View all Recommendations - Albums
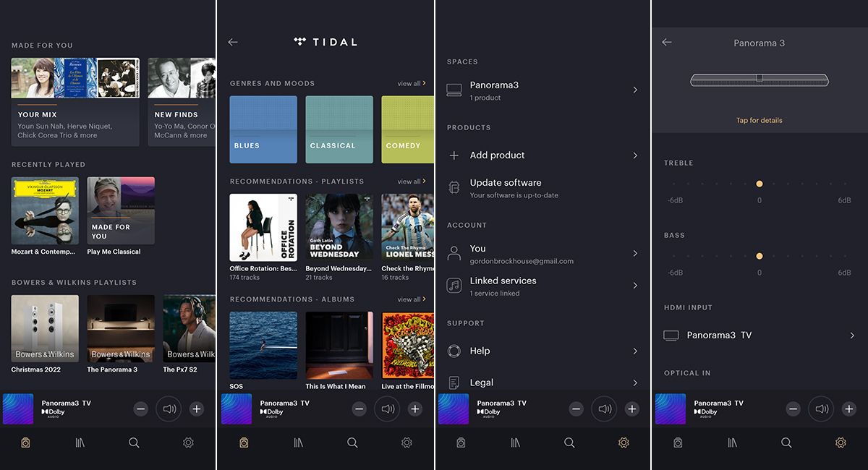Screen dimensions: 868x470 pos(412,299)
